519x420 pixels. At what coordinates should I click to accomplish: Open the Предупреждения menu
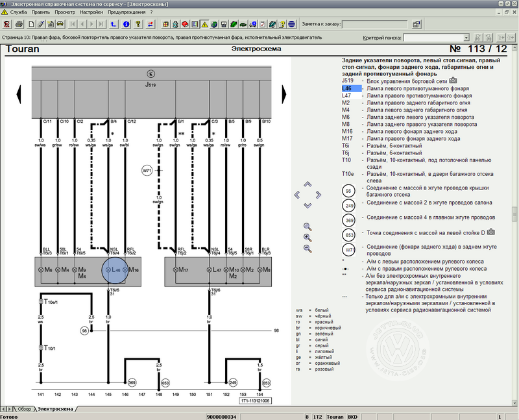(127, 12)
